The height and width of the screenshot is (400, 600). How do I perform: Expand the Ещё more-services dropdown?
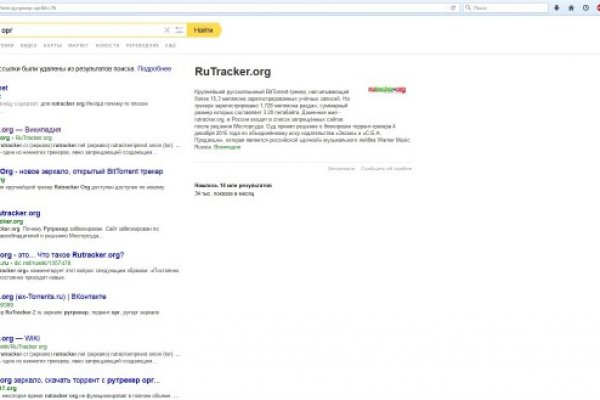point(170,45)
